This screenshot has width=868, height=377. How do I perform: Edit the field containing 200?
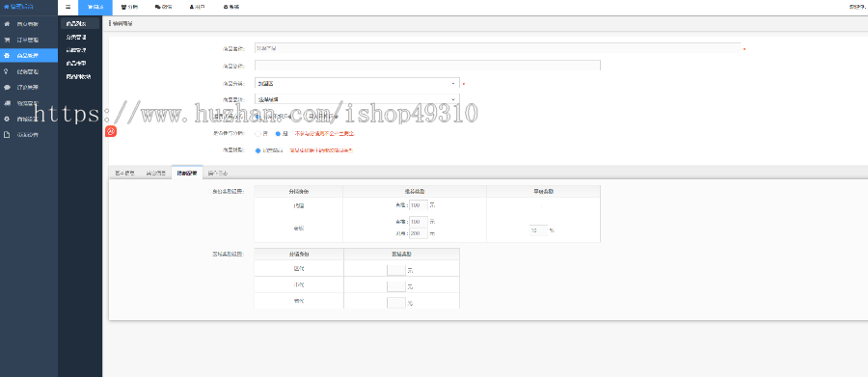pyautogui.click(x=418, y=233)
